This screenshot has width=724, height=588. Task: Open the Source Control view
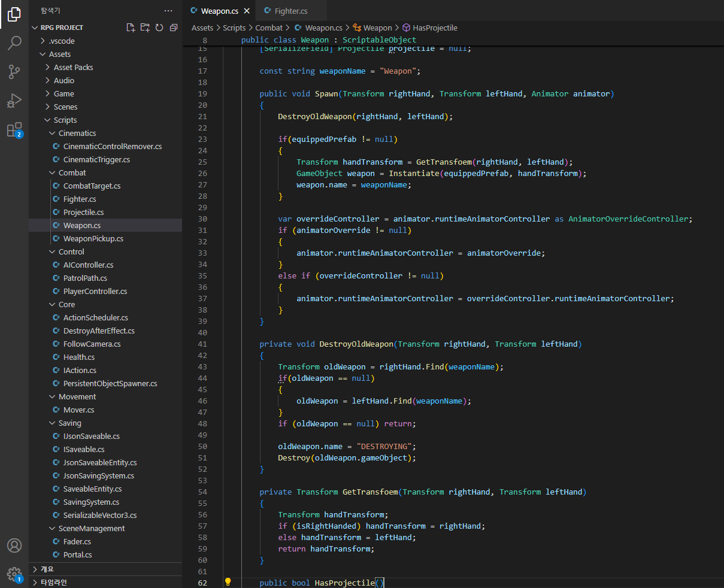click(14, 72)
